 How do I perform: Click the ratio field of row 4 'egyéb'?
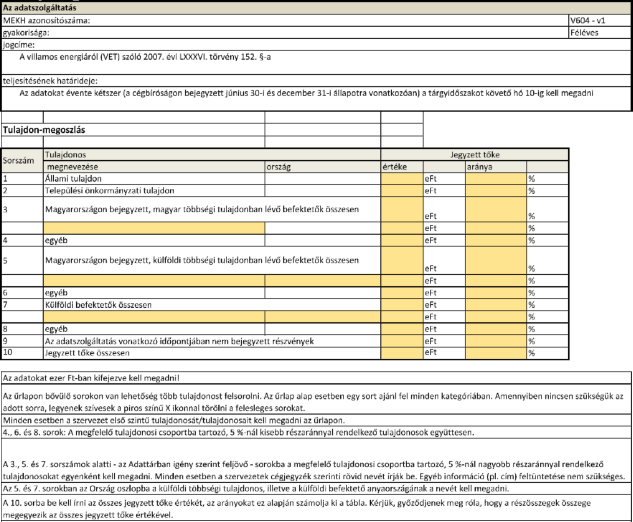pyautogui.click(x=496, y=241)
